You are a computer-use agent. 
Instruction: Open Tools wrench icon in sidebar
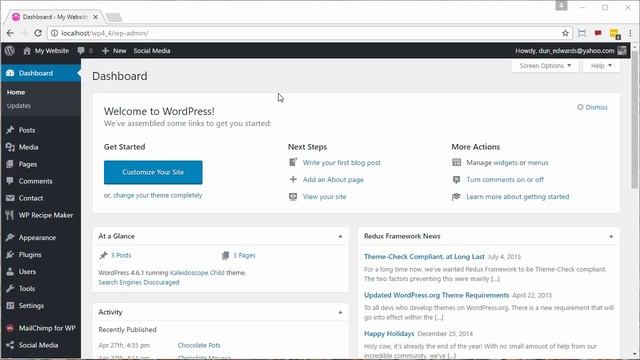[10, 289]
